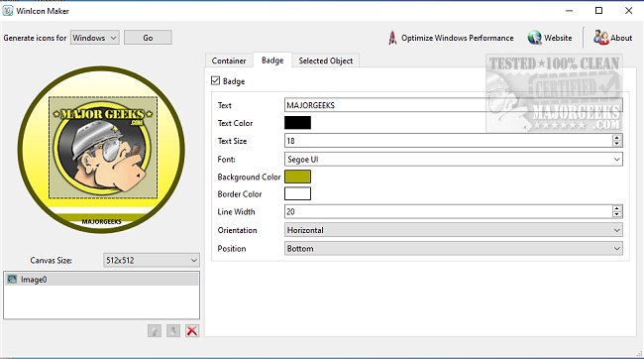644x359 pixels.
Task: Increase Text Size with up arrow
Action: click(x=616, y=137)
